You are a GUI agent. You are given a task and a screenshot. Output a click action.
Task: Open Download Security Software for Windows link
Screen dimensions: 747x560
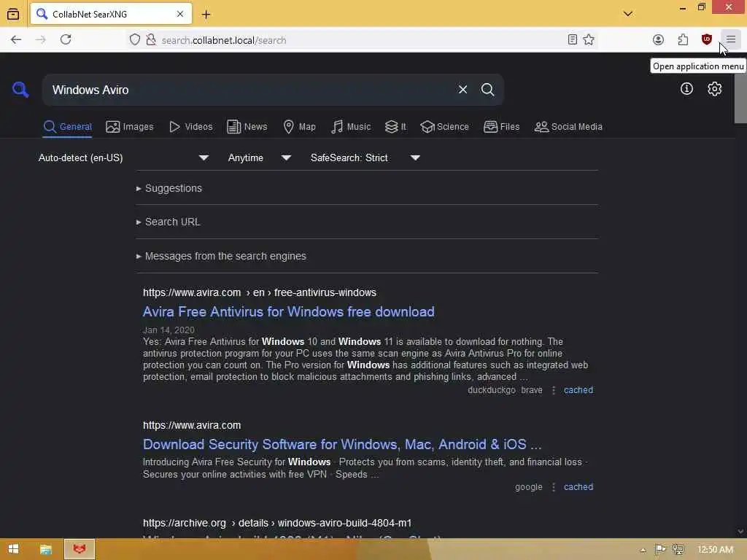click(342, 444)
